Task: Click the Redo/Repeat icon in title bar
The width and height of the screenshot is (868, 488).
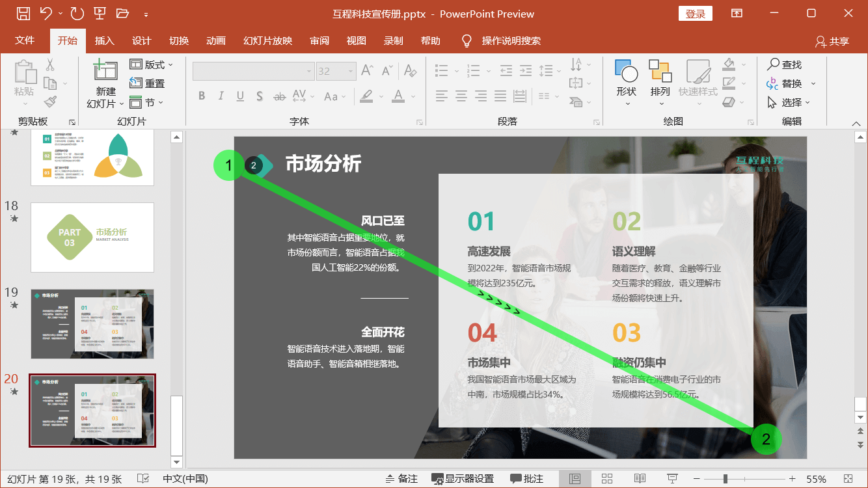Action: (77, 13)
